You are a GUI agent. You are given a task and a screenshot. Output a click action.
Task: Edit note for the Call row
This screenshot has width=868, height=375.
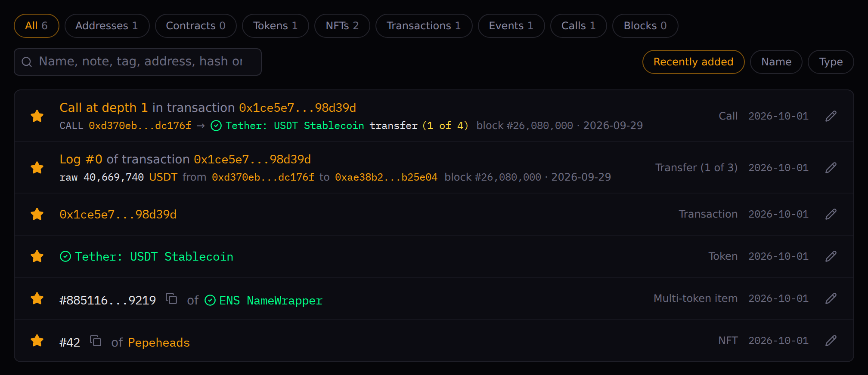click(x=831, y=116)
